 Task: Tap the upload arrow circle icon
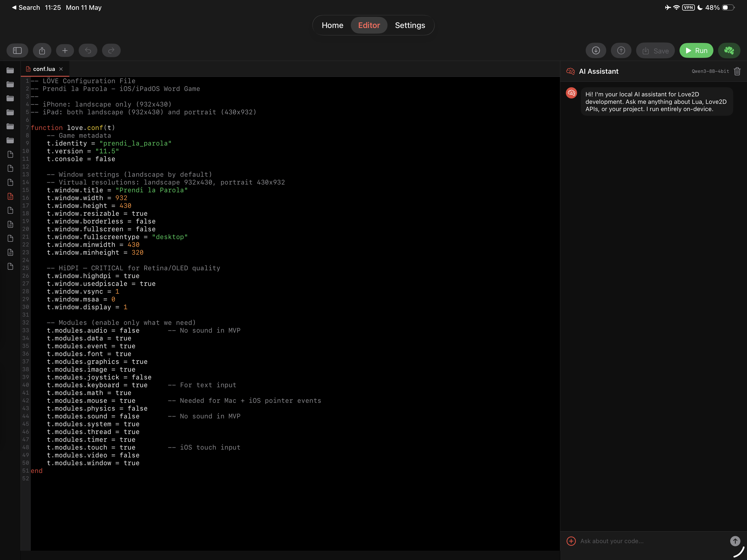621,51
